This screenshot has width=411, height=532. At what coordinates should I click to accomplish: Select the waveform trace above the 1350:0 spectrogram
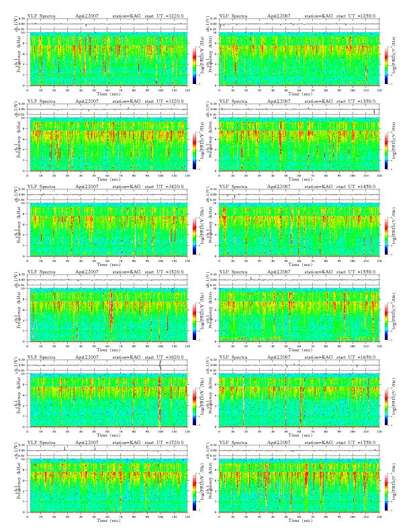[x=299, y=109]
